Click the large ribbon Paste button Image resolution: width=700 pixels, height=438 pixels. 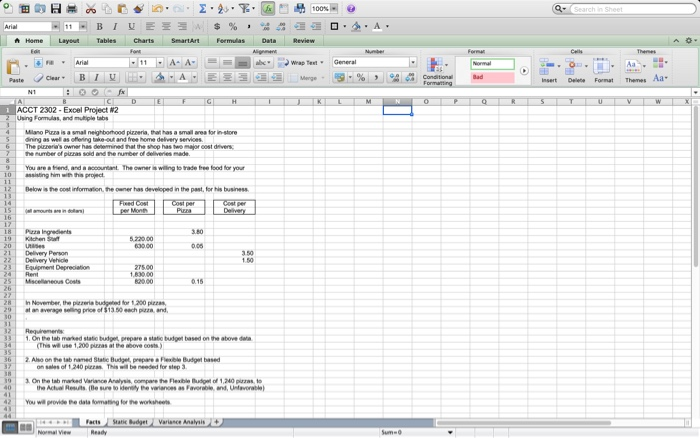pos(14,70)
